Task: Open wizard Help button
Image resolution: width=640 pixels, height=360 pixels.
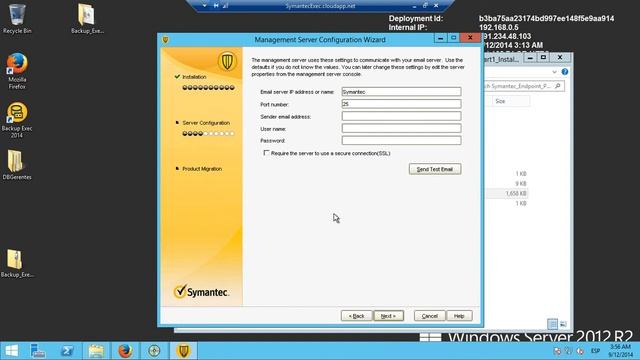Action: pyautogui.click(x=459, y=316)
